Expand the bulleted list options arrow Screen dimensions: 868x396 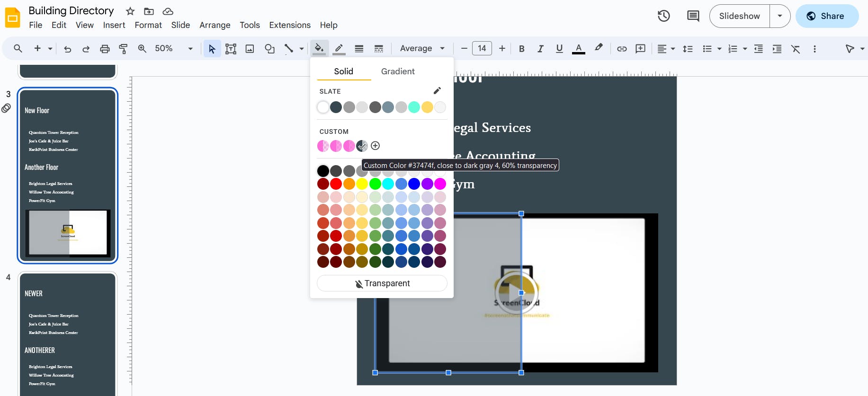click(719, 49)
